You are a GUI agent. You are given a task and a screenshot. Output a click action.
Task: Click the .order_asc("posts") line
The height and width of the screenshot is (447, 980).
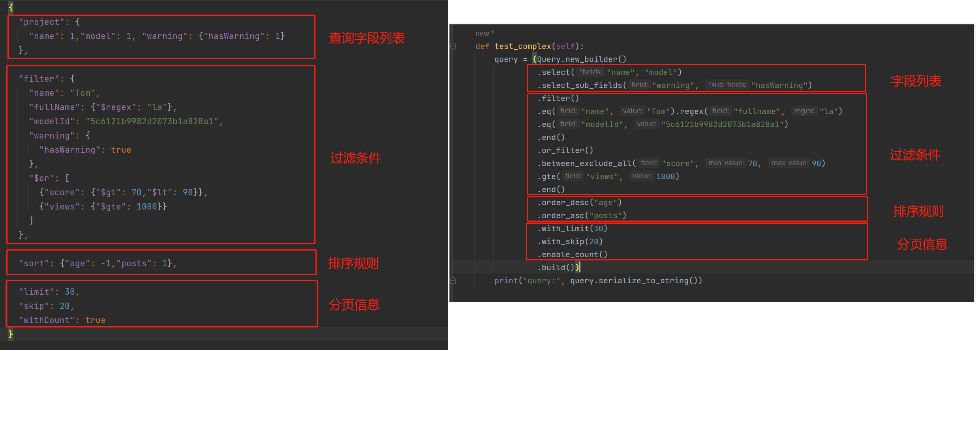pyautogui.click(x=582, y=215)
